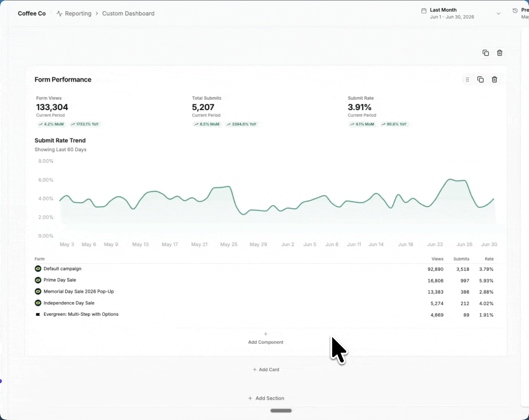This screenshot has width=529, height=420.
Task: Select the Default campaign row name
Action: 63,269
